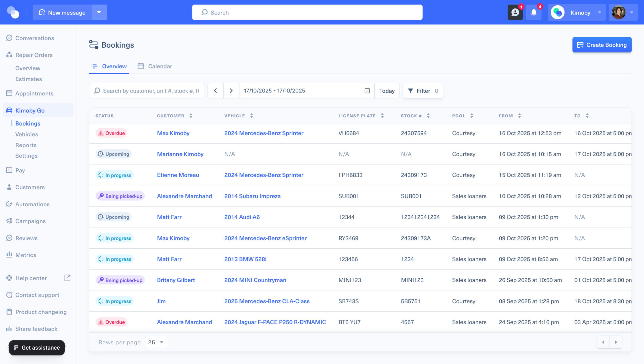Go to next table page arrow
Screen dimensions: 644x364
click(616, 342)
